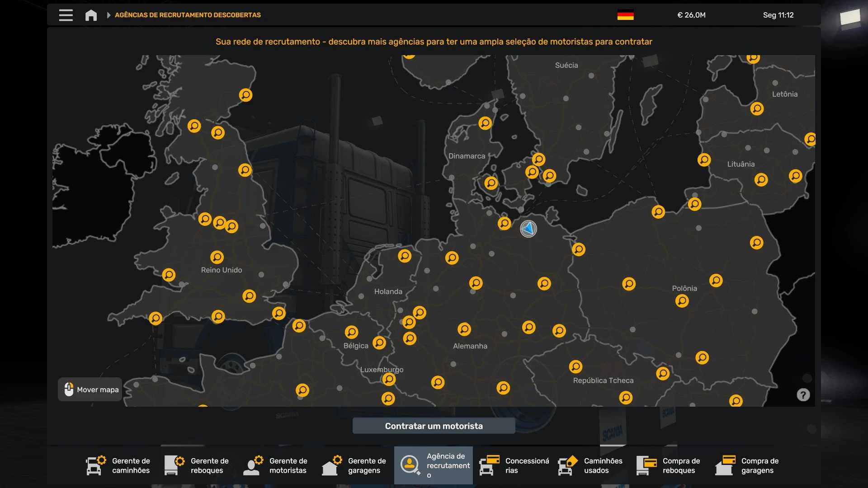Image resolution: width=868 pixels, height=488 pixels.
Task: Open the mail envelope notification icon
Action: point(849,19)
